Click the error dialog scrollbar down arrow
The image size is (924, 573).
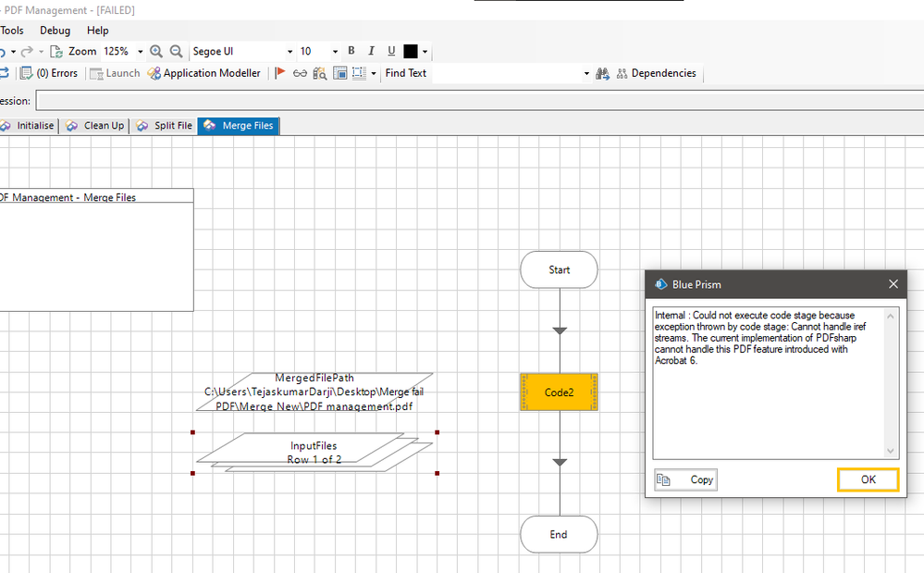[x=891, y=451]
